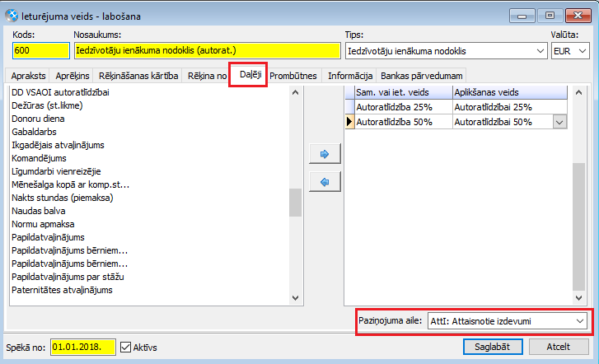Expand Aplikšanas veids dropdown for Autoratlīdzībai 50%
This screenshot has height=364, width=599.
(559, 122)
